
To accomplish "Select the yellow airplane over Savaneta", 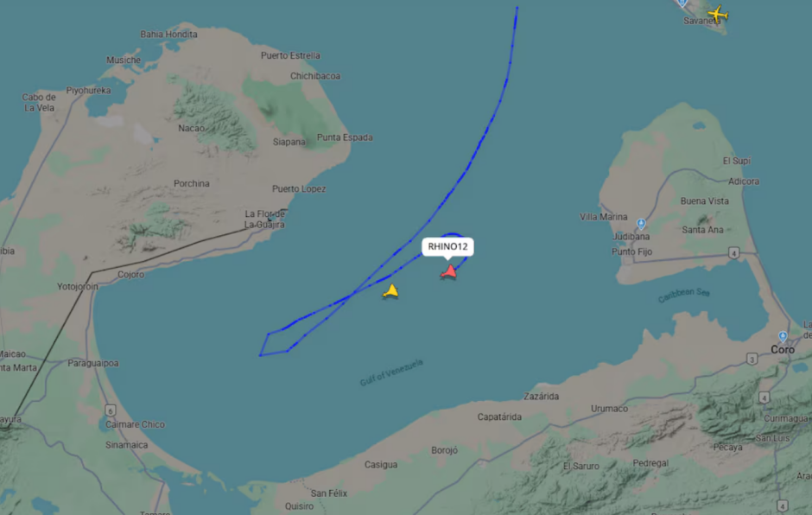I will [718, 14].
